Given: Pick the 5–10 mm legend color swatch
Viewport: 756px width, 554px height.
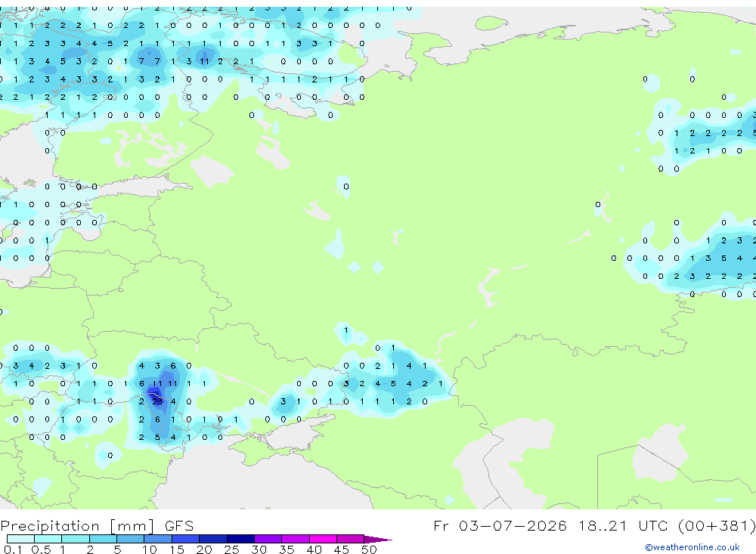Looking at the screenshot, I should pyautogui.click(x=130, y=539).
